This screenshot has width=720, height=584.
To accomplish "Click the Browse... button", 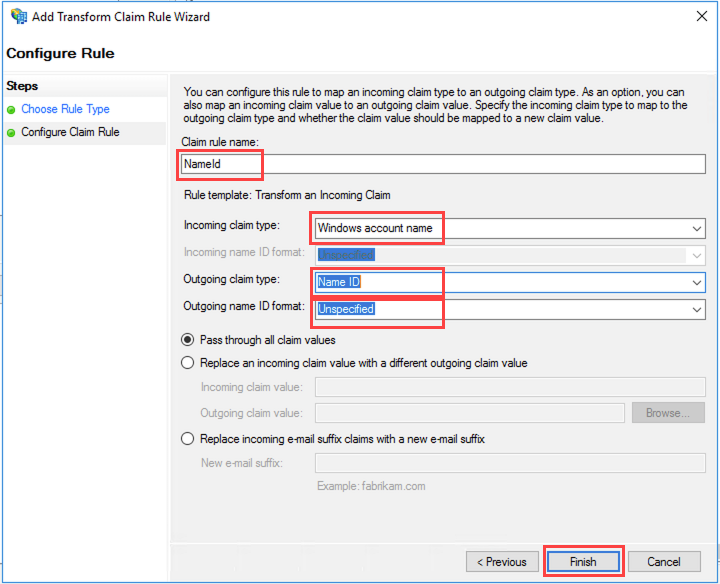I will [668, 413].
